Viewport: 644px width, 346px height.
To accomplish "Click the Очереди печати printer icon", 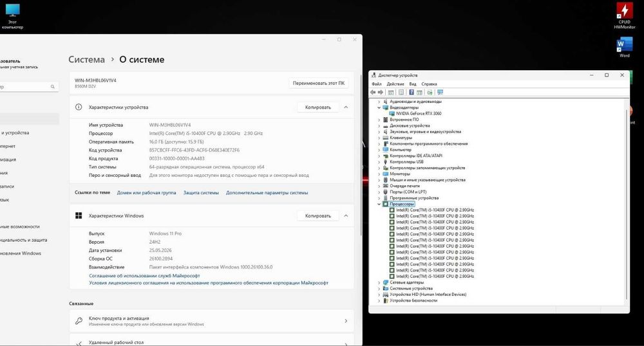I will 385,186.
